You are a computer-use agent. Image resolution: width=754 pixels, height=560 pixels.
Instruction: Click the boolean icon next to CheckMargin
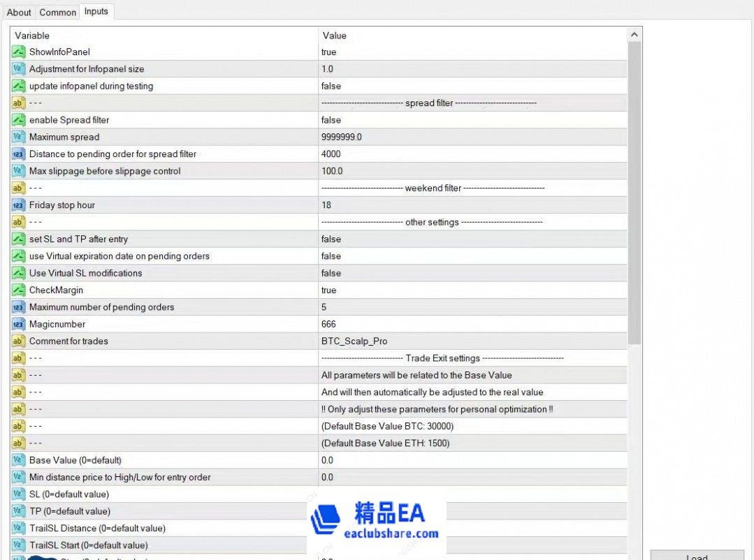(x=18, y=290)
